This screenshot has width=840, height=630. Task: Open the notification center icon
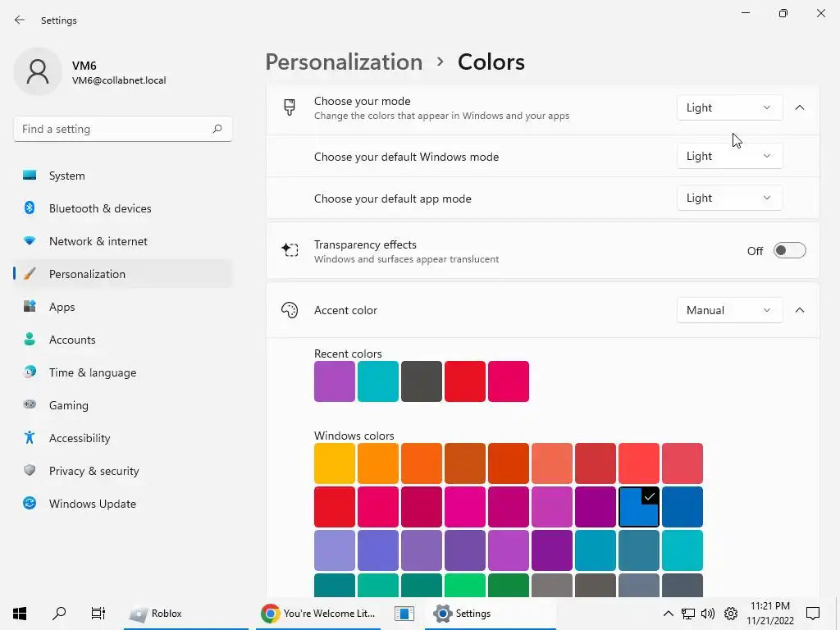813,614
